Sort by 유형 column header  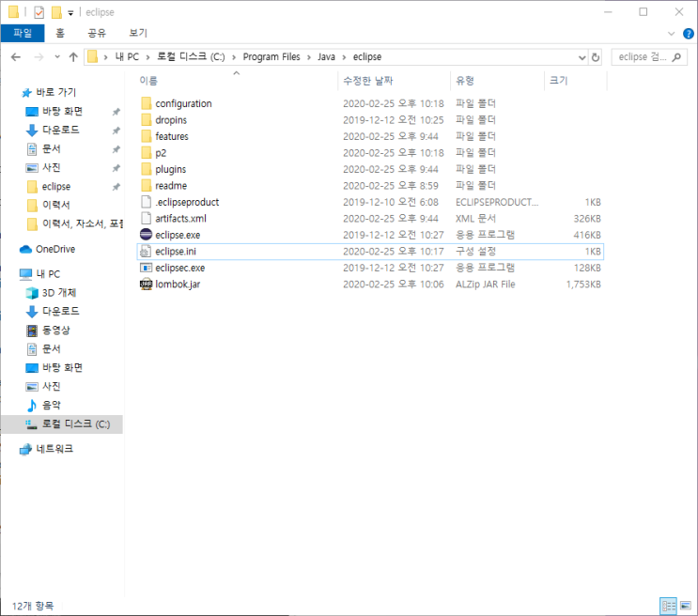pos(465,81)
